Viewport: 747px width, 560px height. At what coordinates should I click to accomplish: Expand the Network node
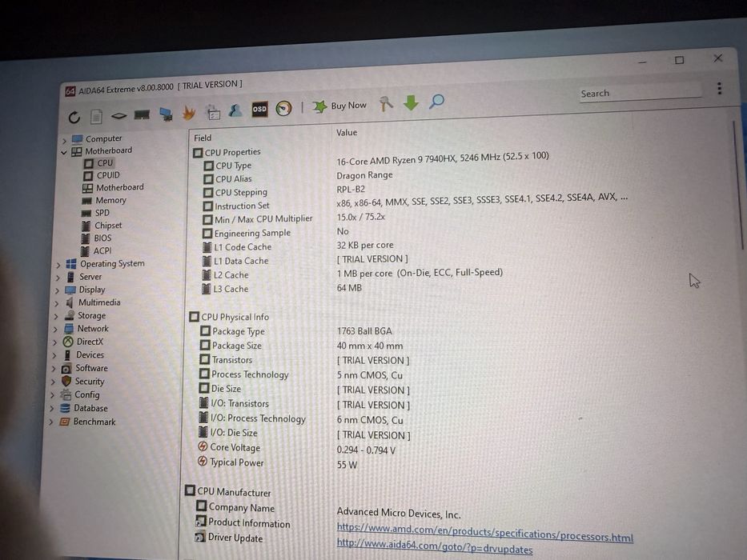coord(56,330)
